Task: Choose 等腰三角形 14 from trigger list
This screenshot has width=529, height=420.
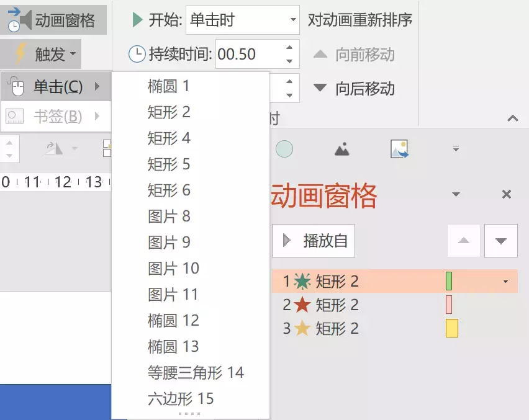Action: [196, 372]
